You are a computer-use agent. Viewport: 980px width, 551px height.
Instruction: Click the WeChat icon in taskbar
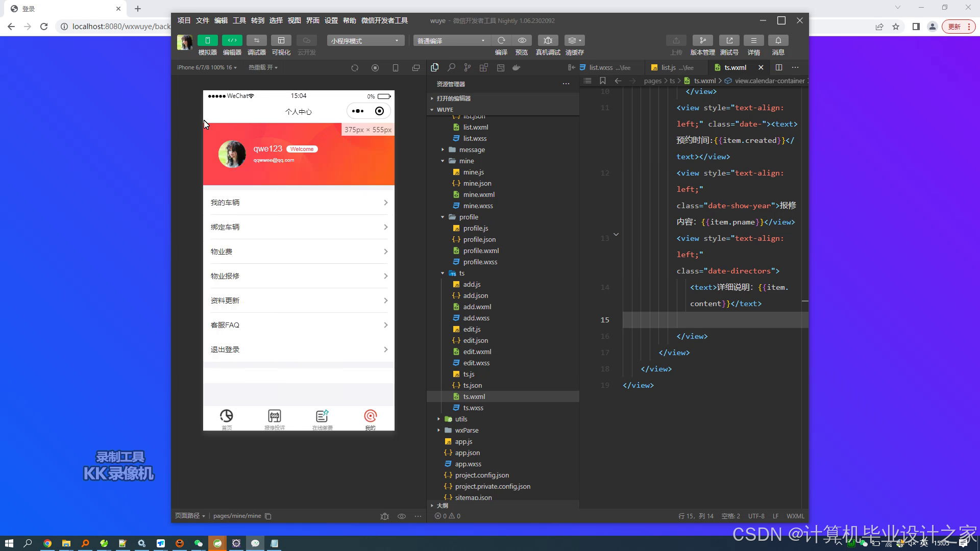199,543
